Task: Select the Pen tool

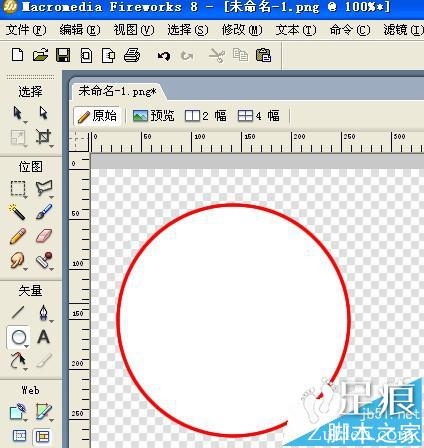Action: pos(44,313)
